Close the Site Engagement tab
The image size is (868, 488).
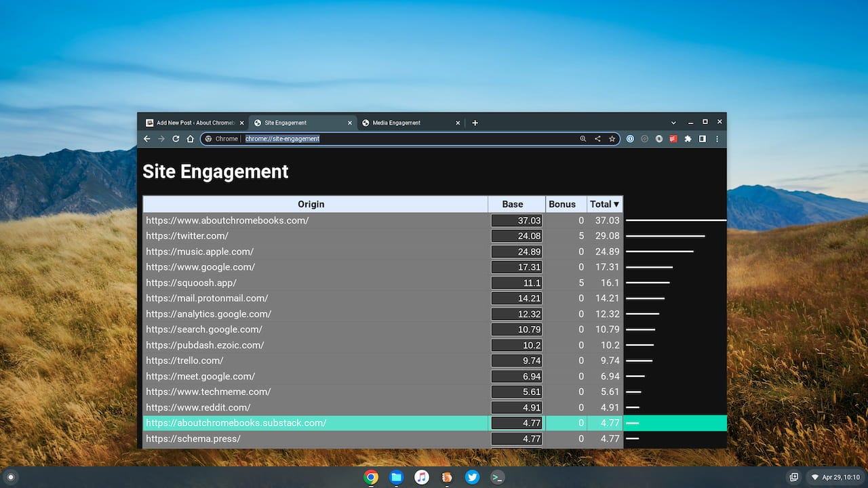click(x=350, y=123)
